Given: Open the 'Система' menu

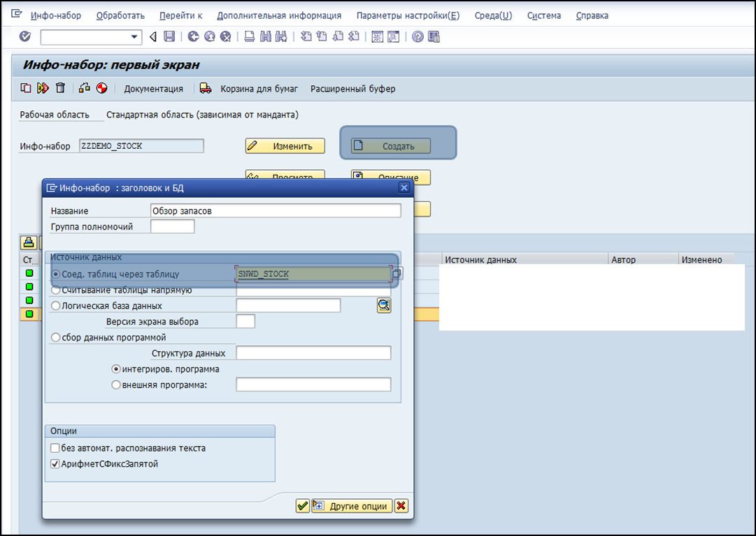Looking at the screenshot, I should (x=544, y=15).
